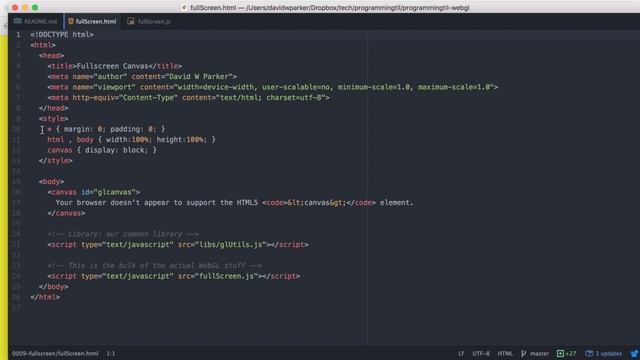Click the 1:1 cursor position indicator
This screenshot has width=640, height=360.
[111, 353]
